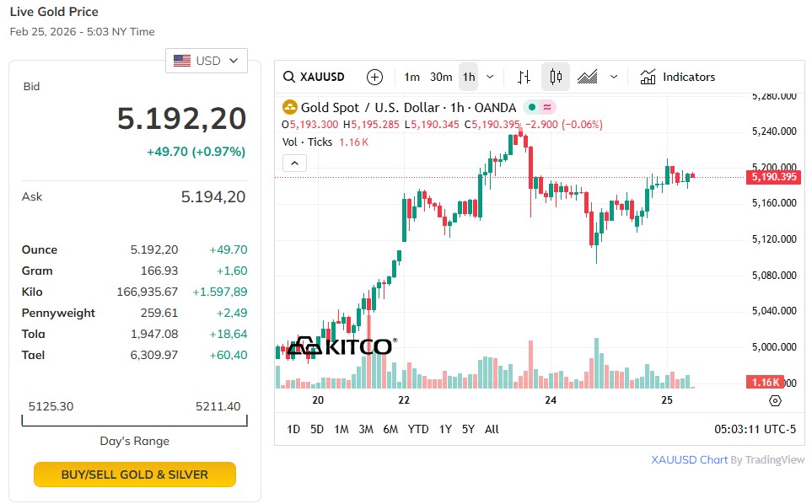Select the Candles chart style icon

pyautogui.click(x=556, y=77)
